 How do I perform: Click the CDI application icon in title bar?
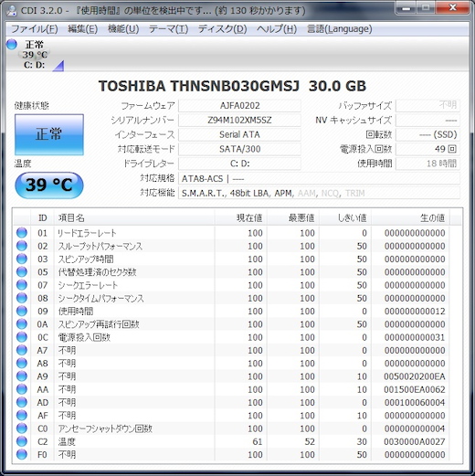coord(12,10)
